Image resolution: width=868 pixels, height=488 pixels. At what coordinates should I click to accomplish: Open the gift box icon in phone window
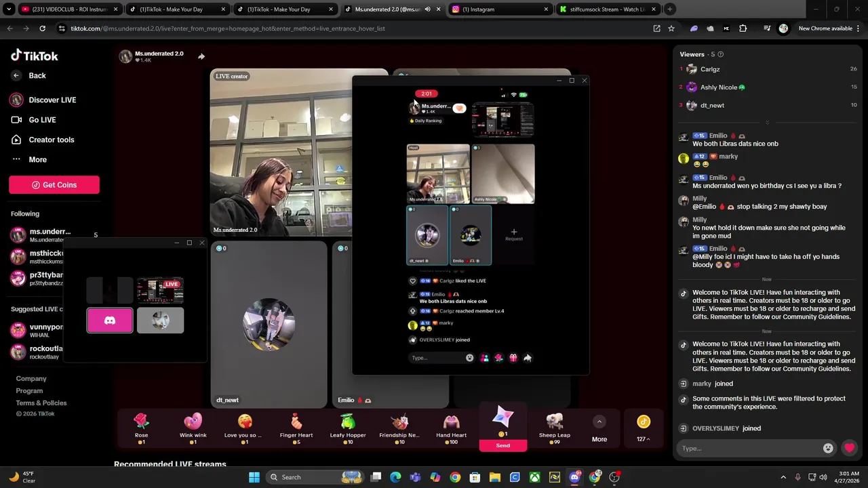513,358
